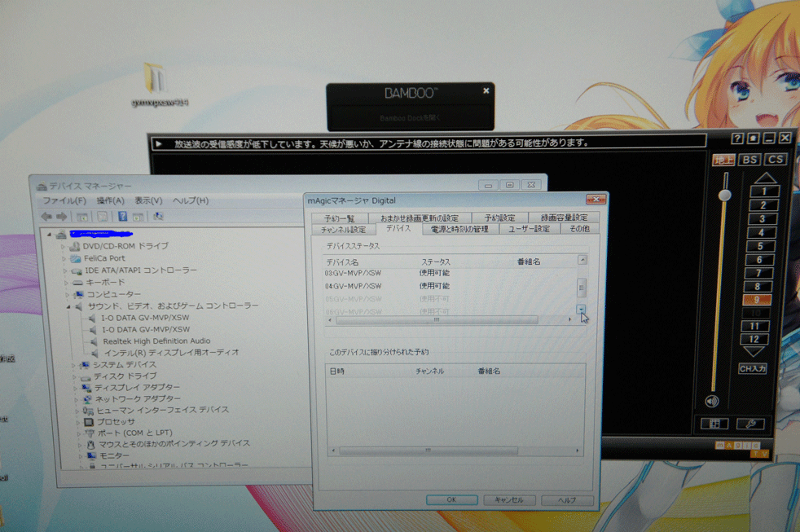Select channel 11 button
The image size is (800, 532).
pyautogui.click(x=754, y=326)
